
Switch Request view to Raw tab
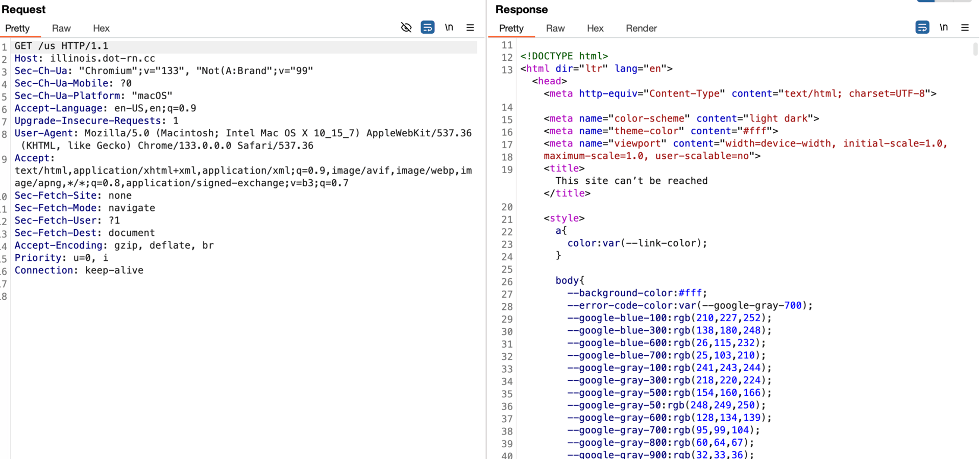pos(61,29)
